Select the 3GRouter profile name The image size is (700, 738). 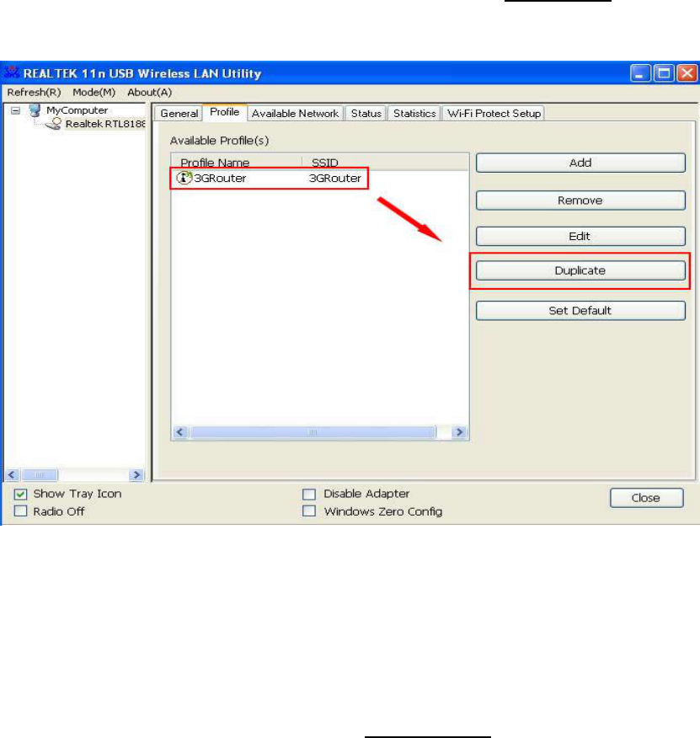coord(220,179)
